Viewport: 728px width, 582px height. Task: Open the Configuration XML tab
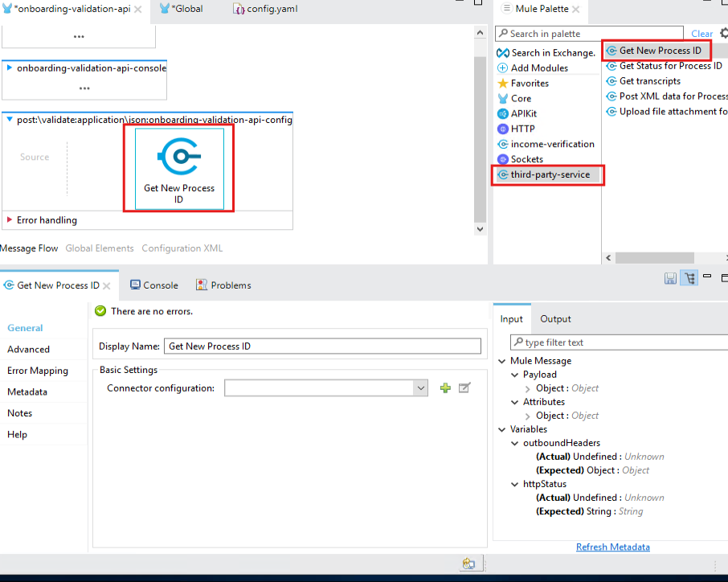point(182,248)
